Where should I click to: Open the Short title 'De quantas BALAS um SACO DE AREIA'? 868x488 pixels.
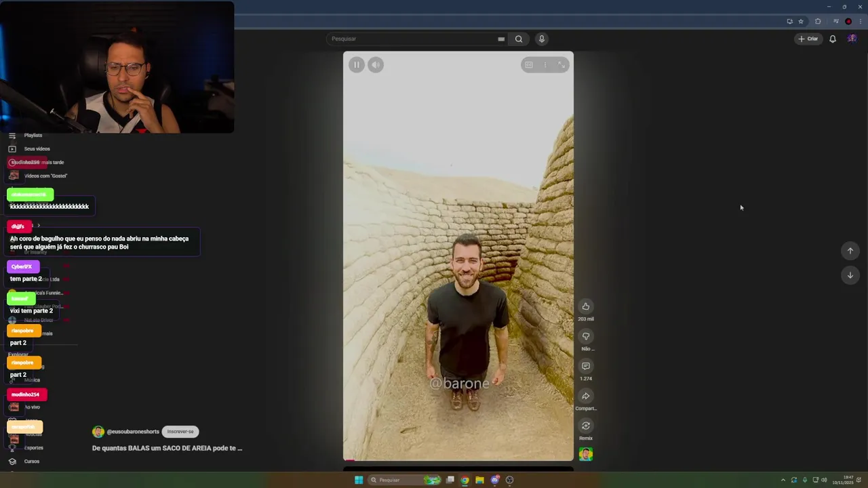[x=167, y=448]
